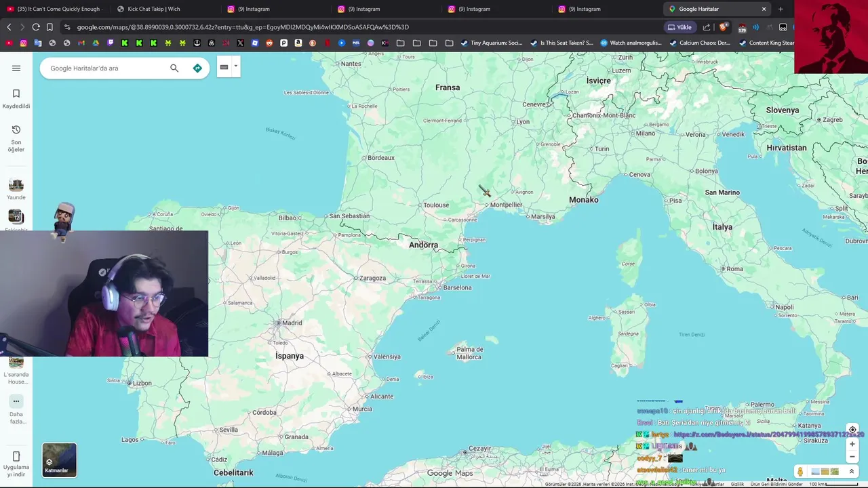This screenshot has width=868, height=488.
Task: Open the extension with 179 badge
Action: pyautogui.click(x=741, y=28)
